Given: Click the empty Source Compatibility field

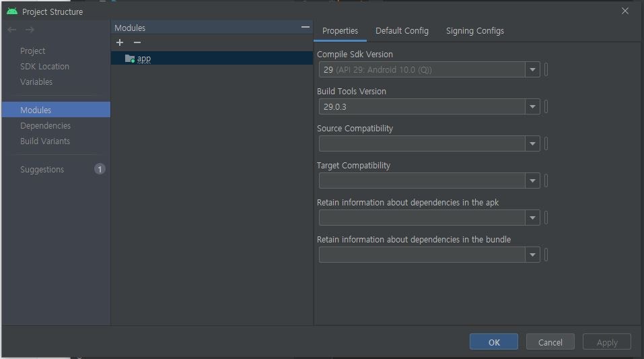Looking at the screenshot, I should tap(422, 143).
